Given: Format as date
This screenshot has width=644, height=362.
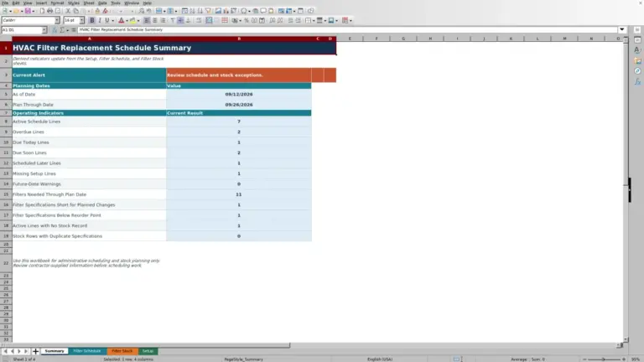Looking at the screenshot, I should pyautogui.click(x=262, y=20).
